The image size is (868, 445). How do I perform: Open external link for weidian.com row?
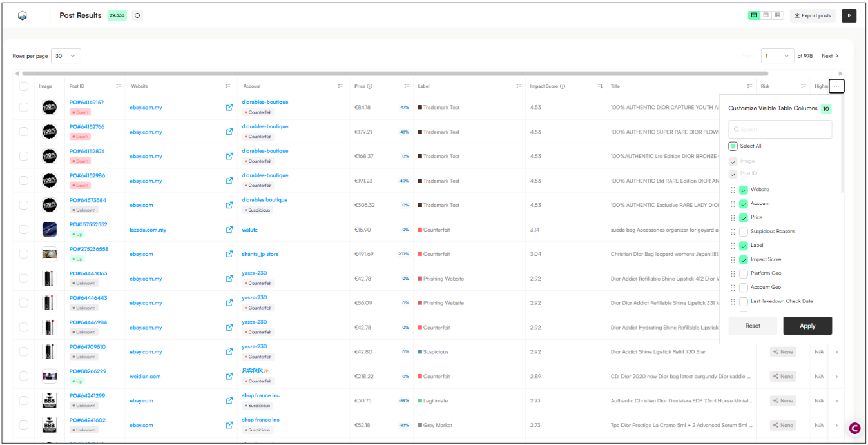[229, 376]
